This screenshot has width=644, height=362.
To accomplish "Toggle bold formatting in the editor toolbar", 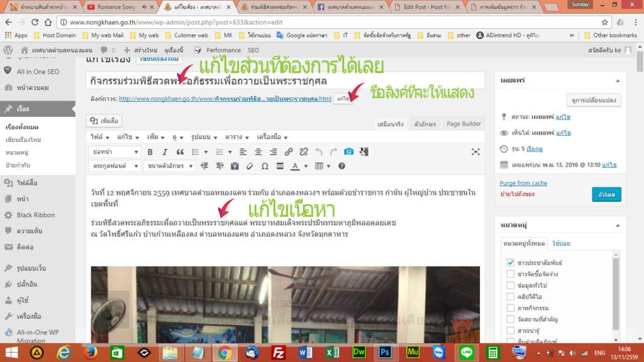I will coord(150,151).
